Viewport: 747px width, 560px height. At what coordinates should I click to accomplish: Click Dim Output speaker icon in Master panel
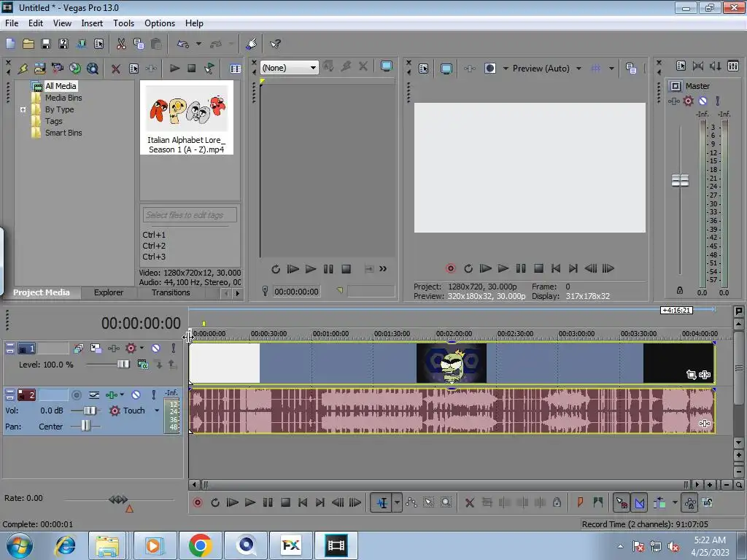point(715,66)
